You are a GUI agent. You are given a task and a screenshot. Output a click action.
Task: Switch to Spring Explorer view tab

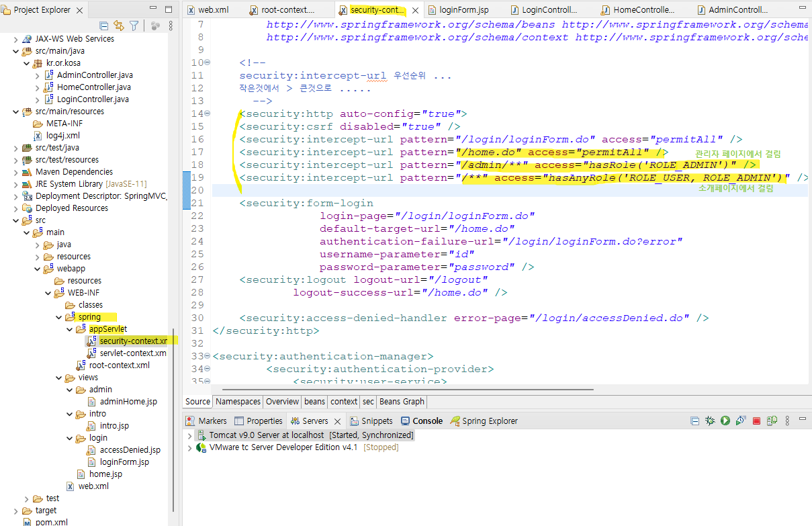coord(484,421)
